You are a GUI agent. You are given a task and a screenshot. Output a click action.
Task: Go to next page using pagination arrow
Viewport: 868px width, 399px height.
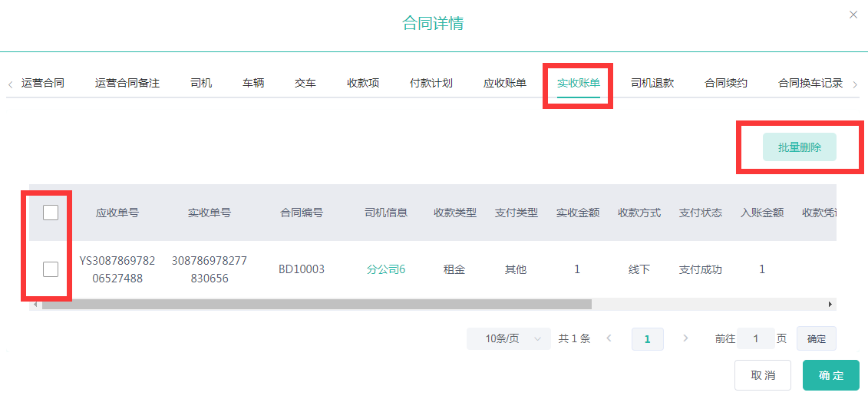pos(685,338)
